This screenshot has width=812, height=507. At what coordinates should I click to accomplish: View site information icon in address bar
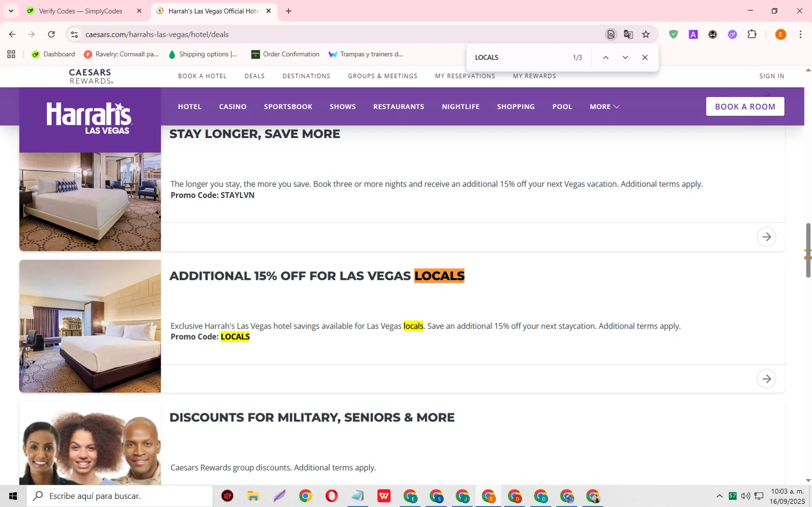point(75,34)
